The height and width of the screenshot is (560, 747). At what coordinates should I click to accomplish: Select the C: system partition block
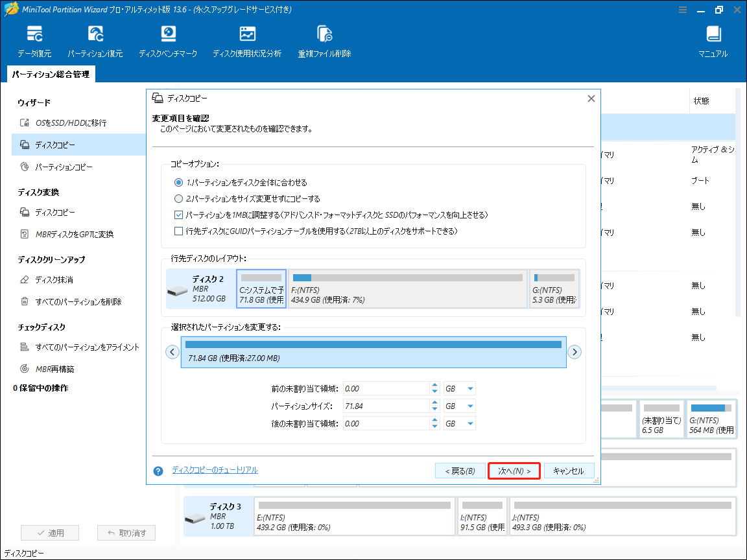click(261, 288)
